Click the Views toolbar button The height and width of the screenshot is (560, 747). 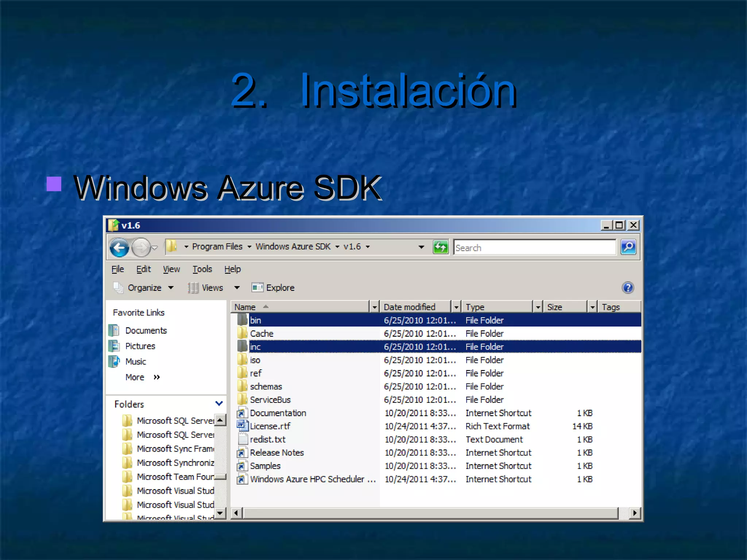coord(206,288)
